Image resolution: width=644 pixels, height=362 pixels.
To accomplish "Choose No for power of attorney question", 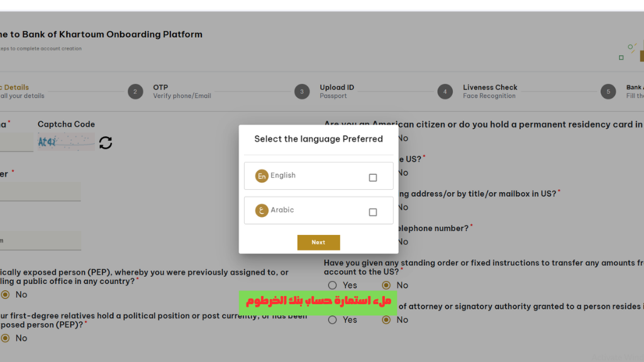I will tap(386, 320).
